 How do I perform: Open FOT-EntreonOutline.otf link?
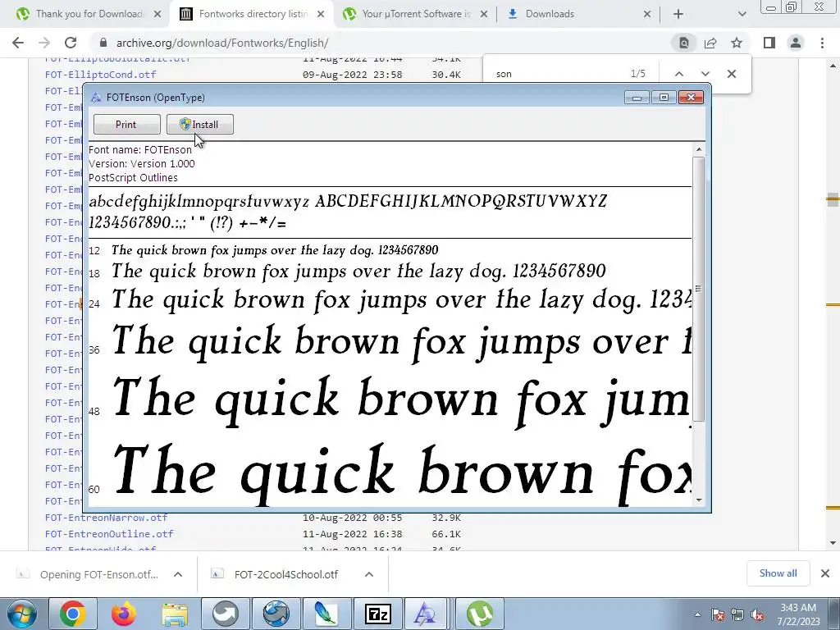click(x=109, y=534)
